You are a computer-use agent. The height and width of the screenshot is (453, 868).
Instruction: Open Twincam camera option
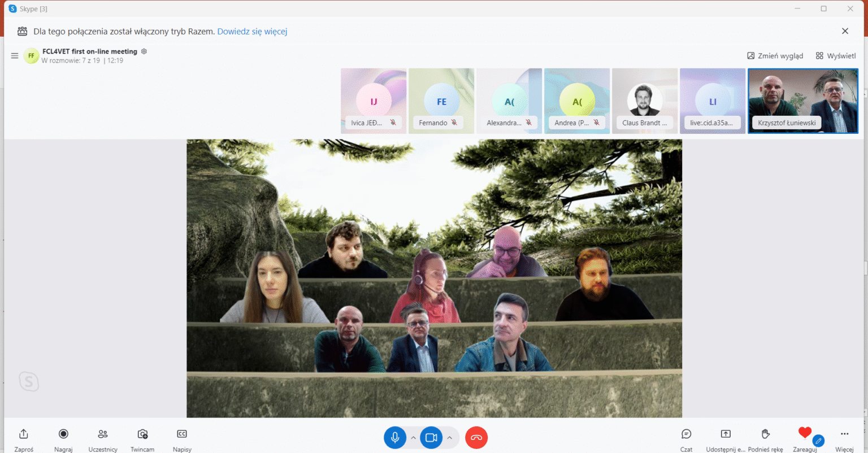[142, 434]
